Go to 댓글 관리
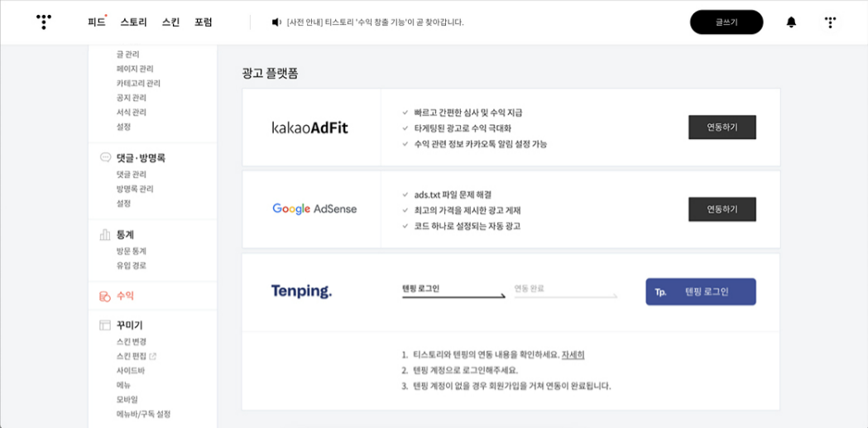This screenshot has height=428, width=868. [132, 175]
